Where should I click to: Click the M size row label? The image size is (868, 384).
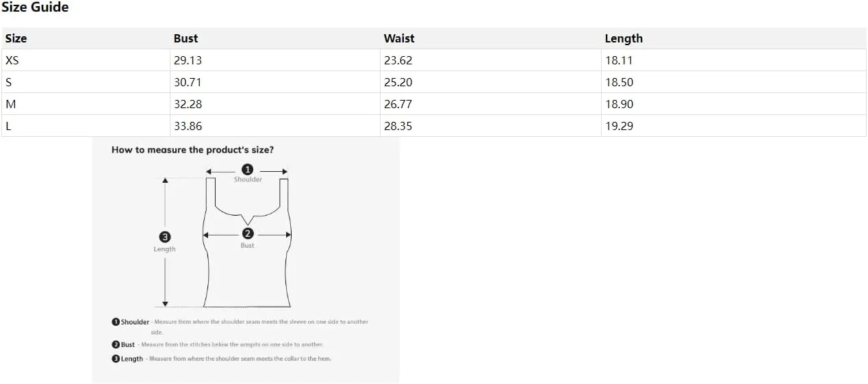(86, 104)
